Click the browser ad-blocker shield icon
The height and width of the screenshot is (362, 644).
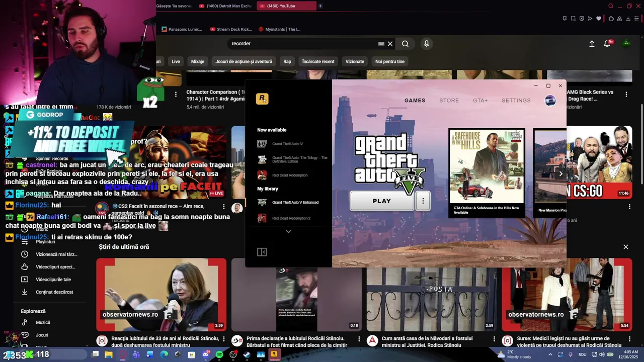pos(582,19)
